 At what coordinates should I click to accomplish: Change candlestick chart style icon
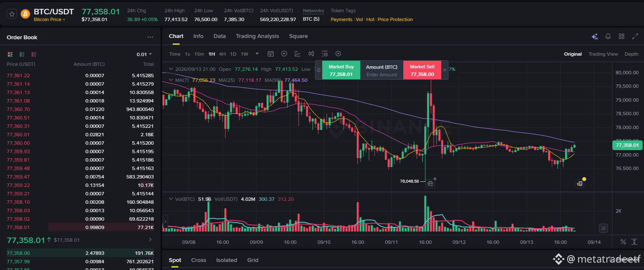pos(311,54)
